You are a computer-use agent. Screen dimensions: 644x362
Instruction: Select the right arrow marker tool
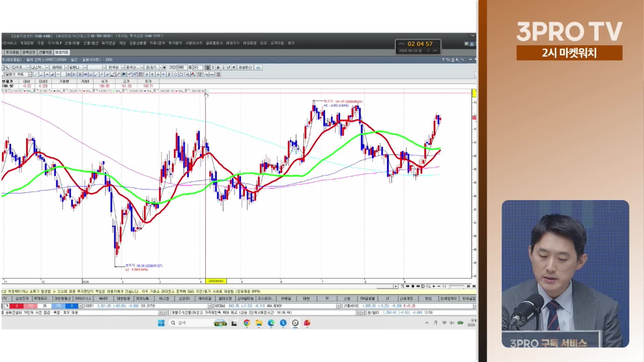[163, 74]
